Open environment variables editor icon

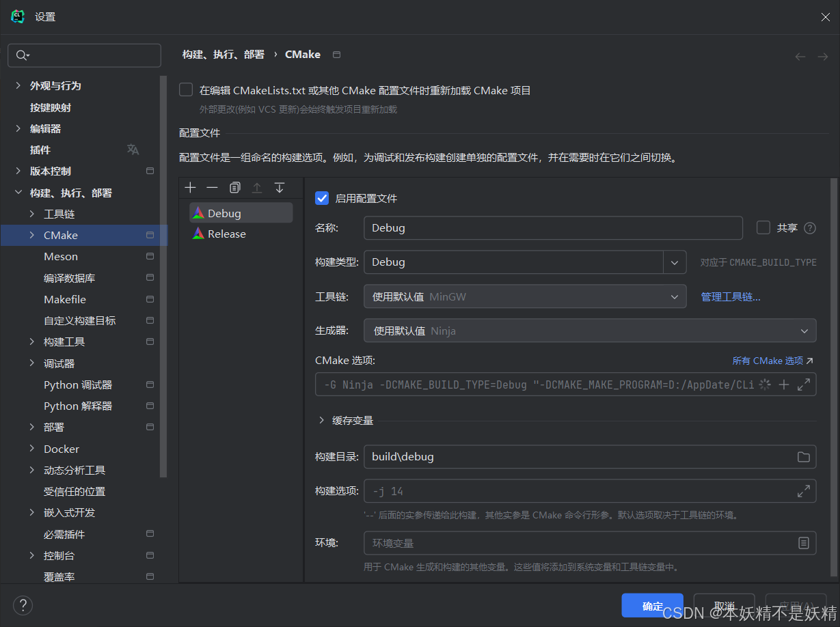tap(804, 543)
